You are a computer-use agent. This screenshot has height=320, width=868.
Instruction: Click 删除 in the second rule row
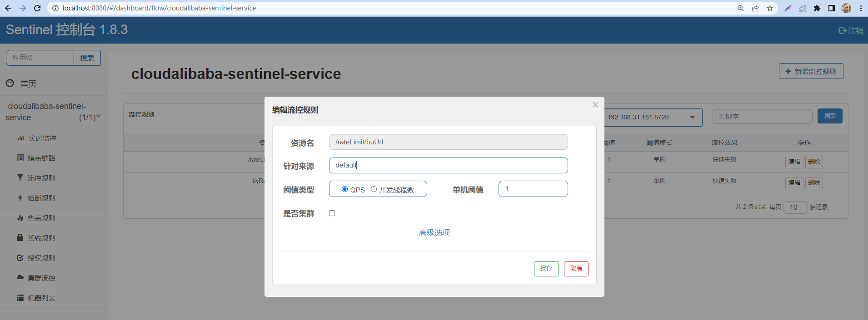[814, 183]
